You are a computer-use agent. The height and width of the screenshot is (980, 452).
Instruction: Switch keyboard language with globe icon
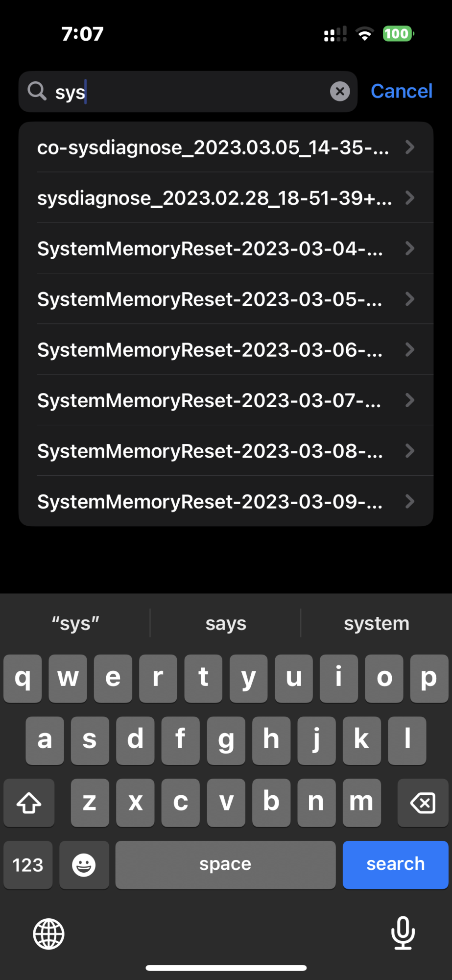tap(48, 934)
